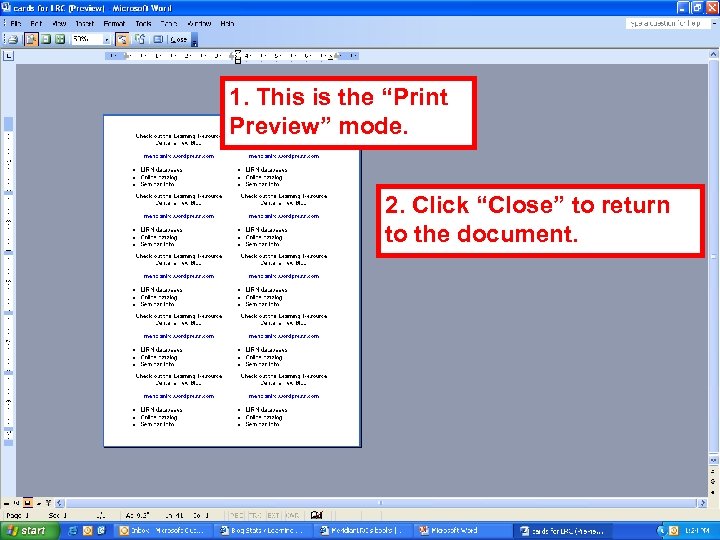Screen dimensions: 720x540
Task: Switch to Web Layout view icon
Action: click(17, 504)
